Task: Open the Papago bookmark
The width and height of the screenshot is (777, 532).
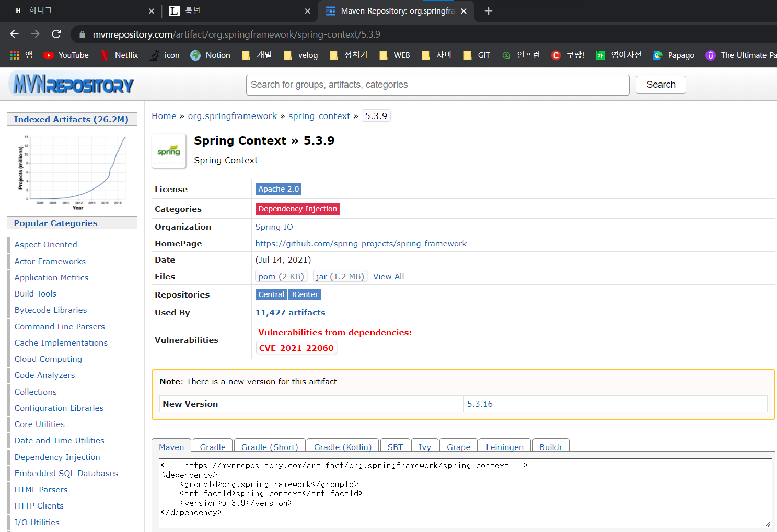Action: [674, 55]
